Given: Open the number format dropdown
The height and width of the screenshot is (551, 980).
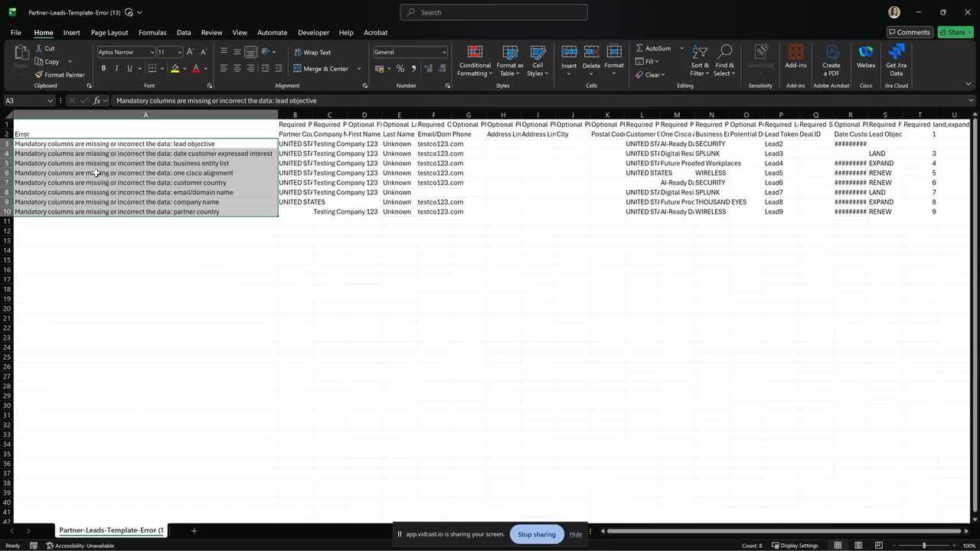Looking at the screenshot, I should [444, 52].
